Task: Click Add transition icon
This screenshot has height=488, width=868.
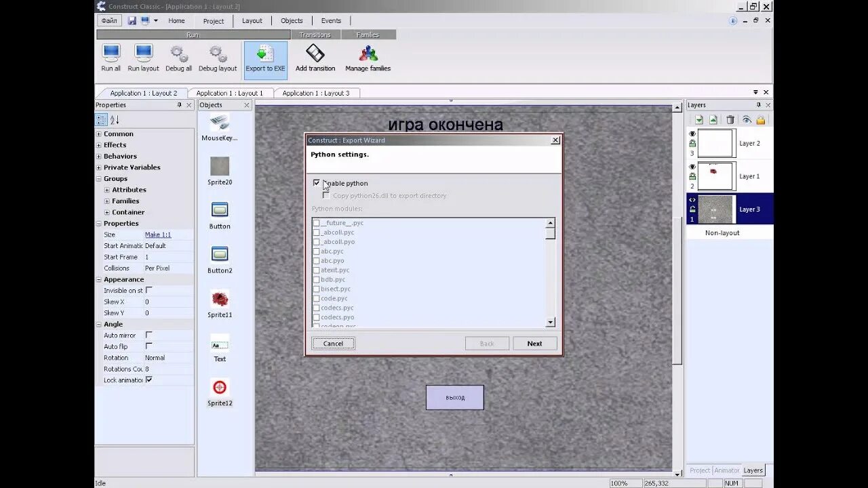Action: (x=315, y=54)
